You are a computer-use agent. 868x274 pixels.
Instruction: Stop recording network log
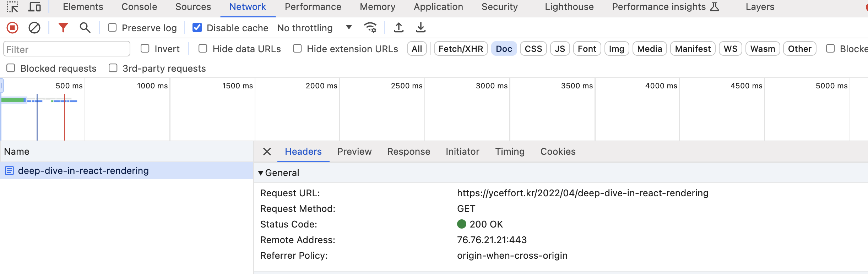[x=12, y=28]
